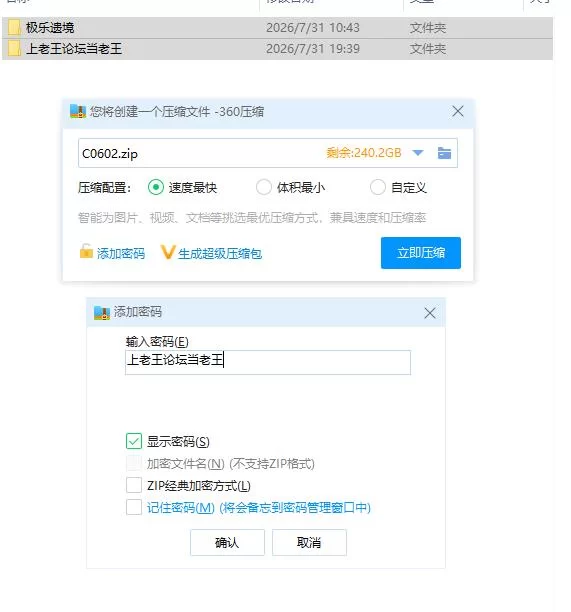Close the 添加密码 dialog
Viewport: 571px width, 612px height.
[x=430, y=313]
